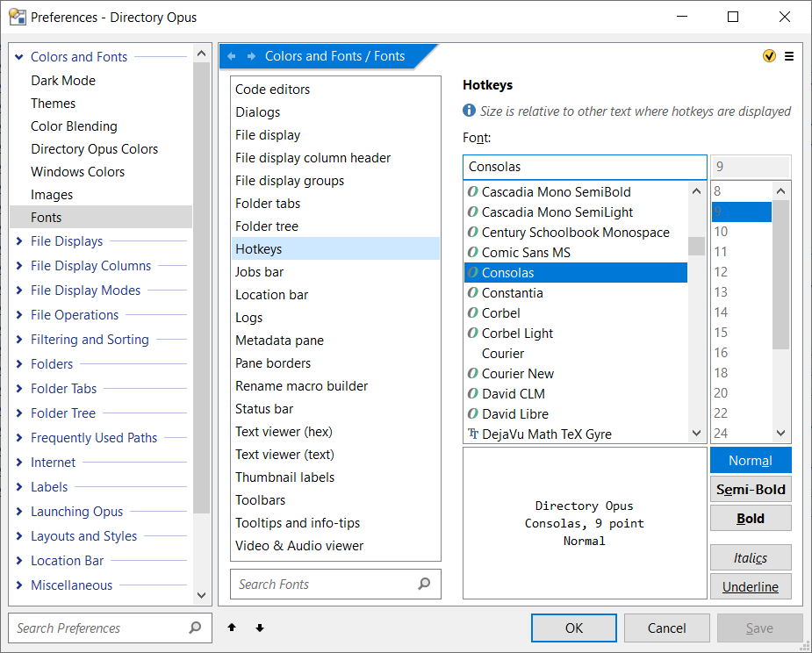Click the TrueType icon beside DejaVu Math TeX Gyre

(472, 434)
